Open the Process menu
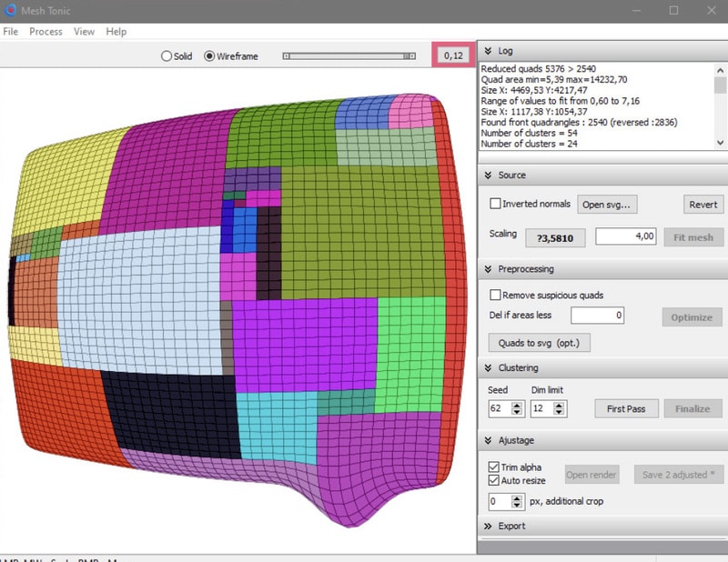728x562 pixels. (45, 32)
